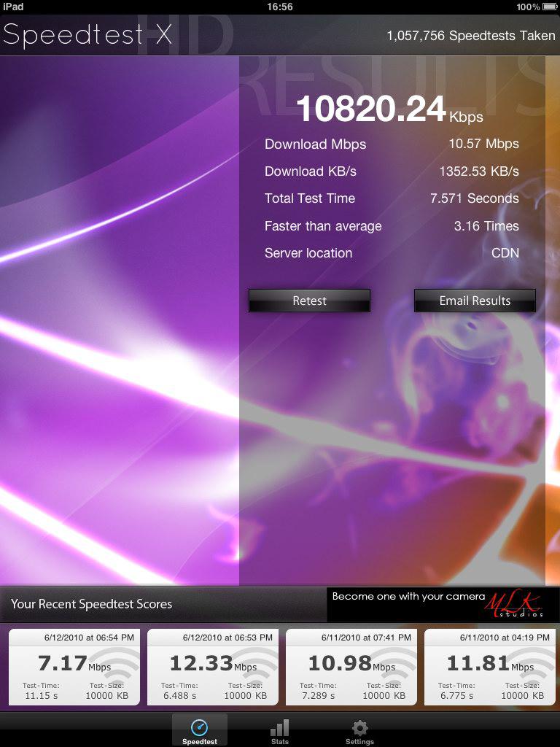Screen dimensions: 560x747
Task: Tap the 7.571 Seconds test time
Action: tap(475, 198)
